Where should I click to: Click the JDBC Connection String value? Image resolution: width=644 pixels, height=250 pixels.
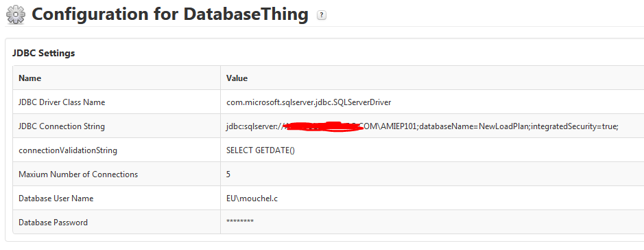(422, 126)
